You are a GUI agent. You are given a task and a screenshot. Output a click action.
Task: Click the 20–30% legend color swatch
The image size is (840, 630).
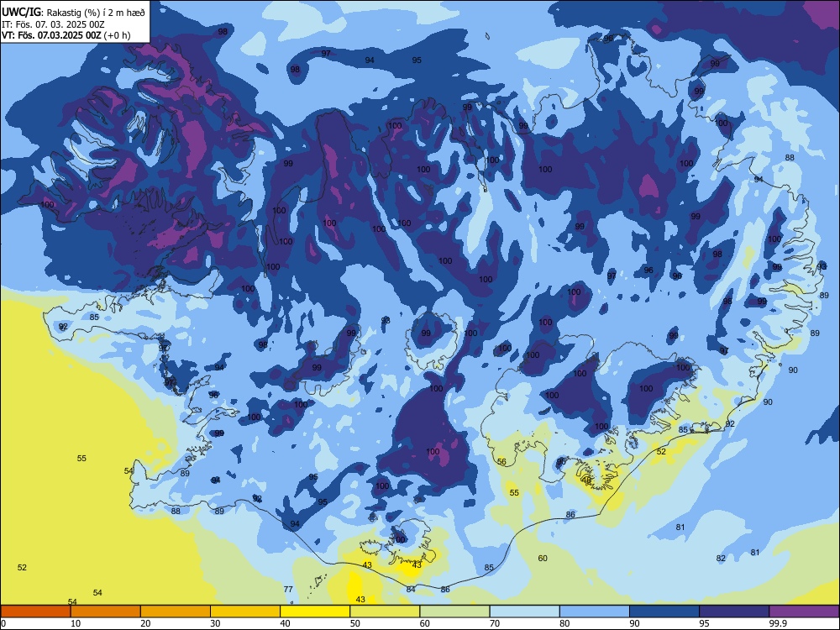(x=176, y=612)
